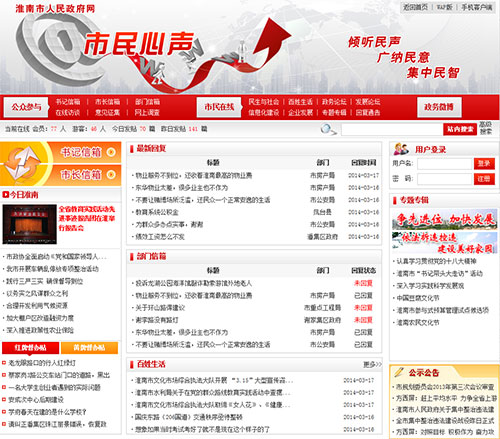Viewport: 500px width, 439px height.
Task: Open the 公众参与 navigation button
Action: [x=26, y=107]
